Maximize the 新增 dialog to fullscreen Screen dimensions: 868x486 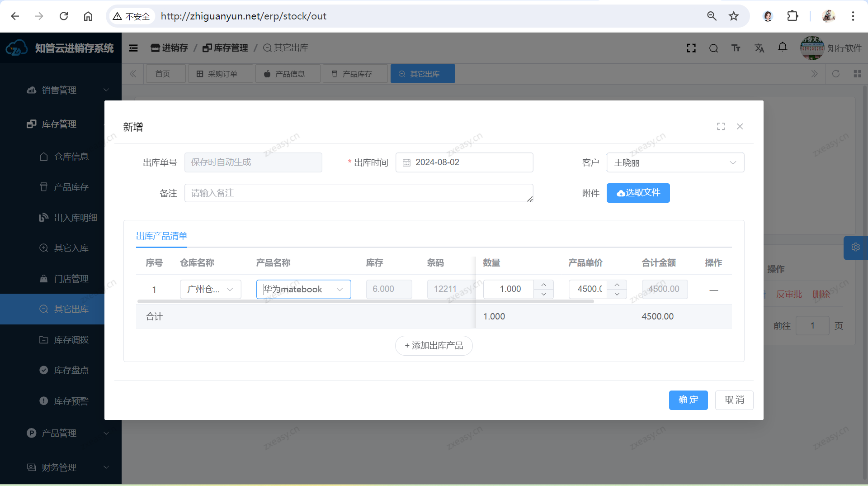pyautogui.click(x=721, y=127)
